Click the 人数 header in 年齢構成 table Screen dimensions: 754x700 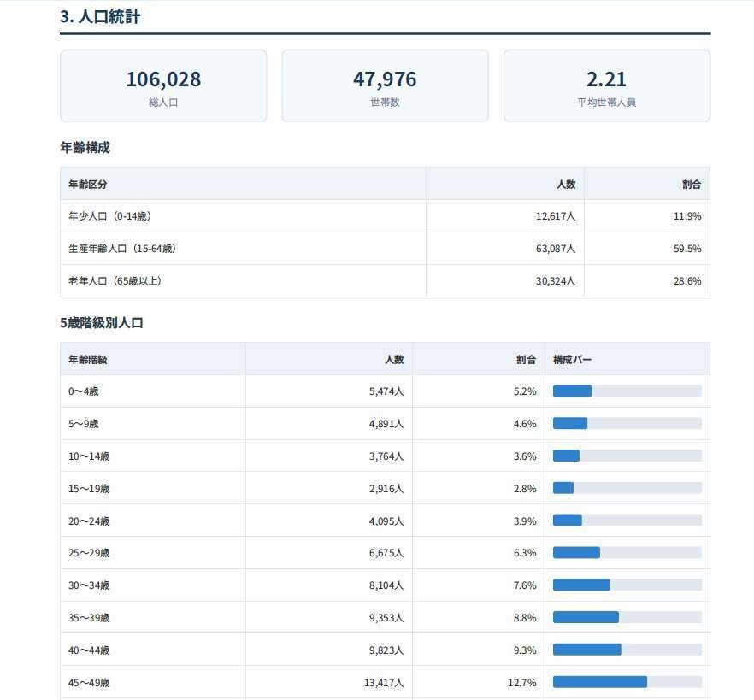pos(566,184)
